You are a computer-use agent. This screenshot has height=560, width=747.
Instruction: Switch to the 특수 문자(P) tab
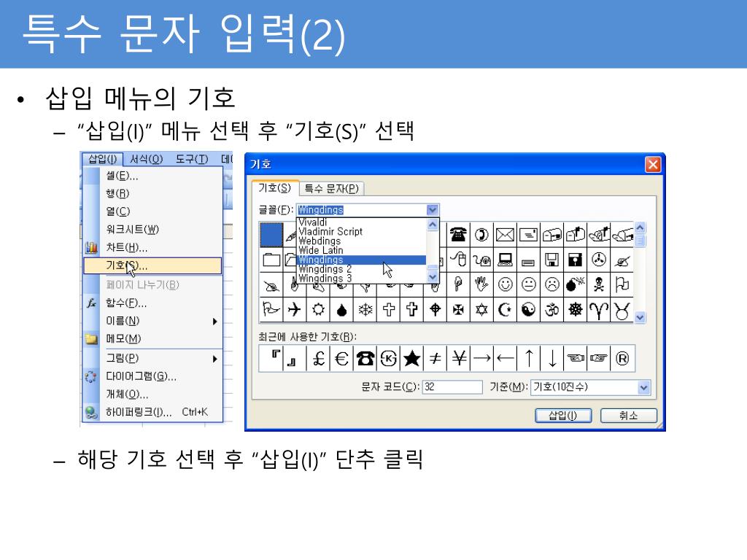(332, 189)
